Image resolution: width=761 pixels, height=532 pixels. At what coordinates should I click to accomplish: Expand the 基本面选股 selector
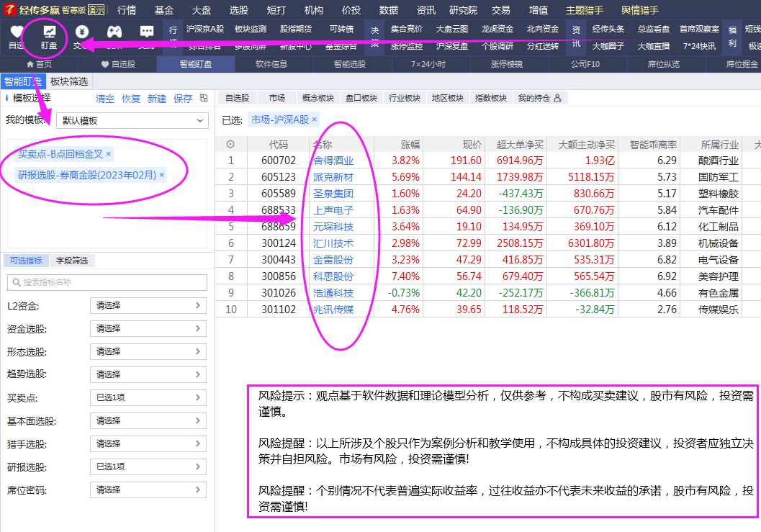148,421
